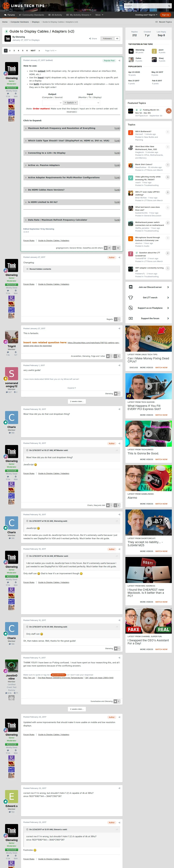This screenshot has height=868, width=174.
Task: Expand Connecting to a 120+ Hz Display
Action: (72, 153)
